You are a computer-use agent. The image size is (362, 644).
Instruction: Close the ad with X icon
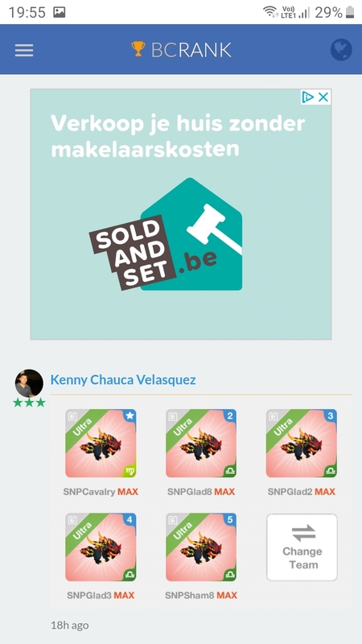point(323,97)
